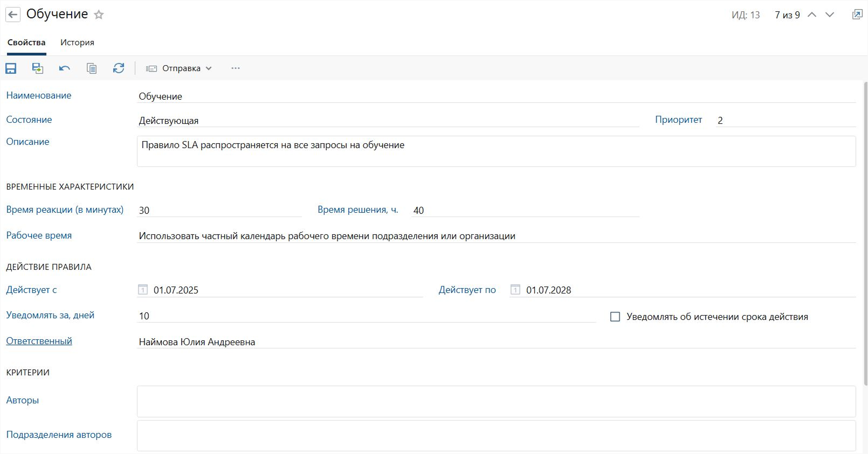Image resolution: width=868 pixels, height=454 pixels.
Task: Click the Copy record icon
Action: [92, 68]
